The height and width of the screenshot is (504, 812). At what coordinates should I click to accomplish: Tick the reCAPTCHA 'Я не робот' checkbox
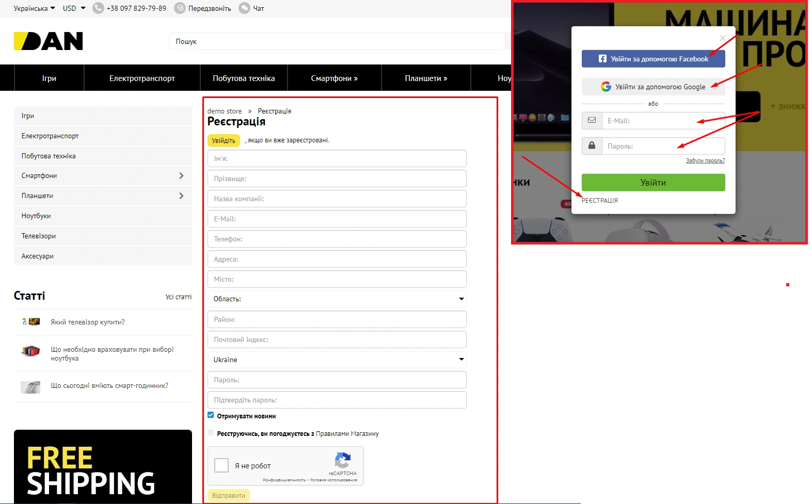click(x=221, y=465)
